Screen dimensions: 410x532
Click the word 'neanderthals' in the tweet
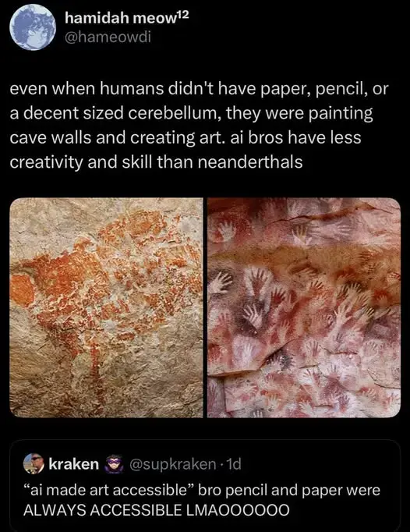click(x=249, y=162)
